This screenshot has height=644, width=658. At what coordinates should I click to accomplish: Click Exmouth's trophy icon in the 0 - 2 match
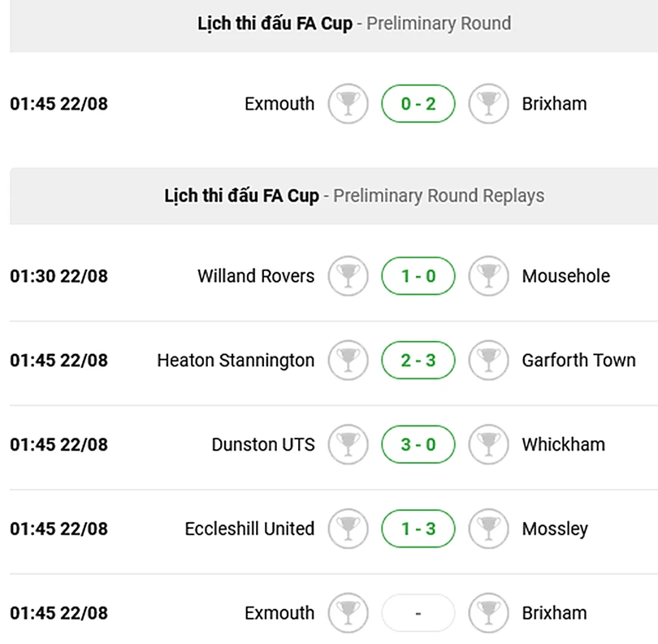pos(348,104)
